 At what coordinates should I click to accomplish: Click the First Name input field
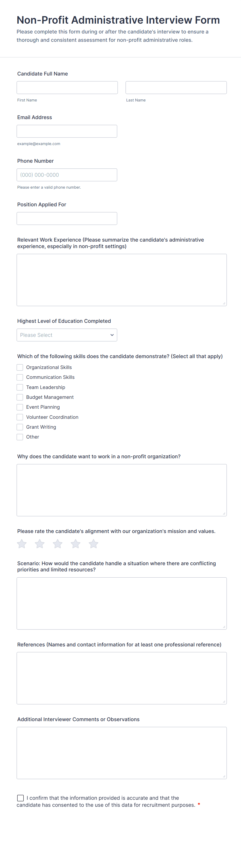coord(67,88)
